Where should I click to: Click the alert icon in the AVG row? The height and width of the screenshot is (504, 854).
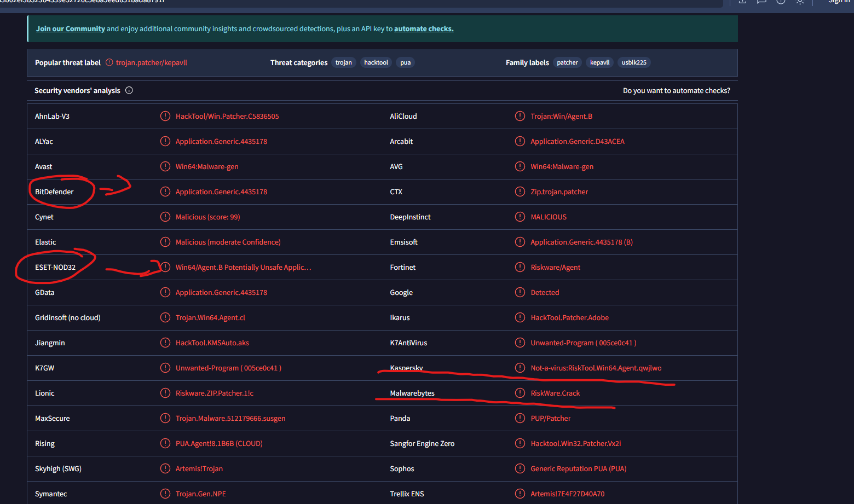pos(520,166)
